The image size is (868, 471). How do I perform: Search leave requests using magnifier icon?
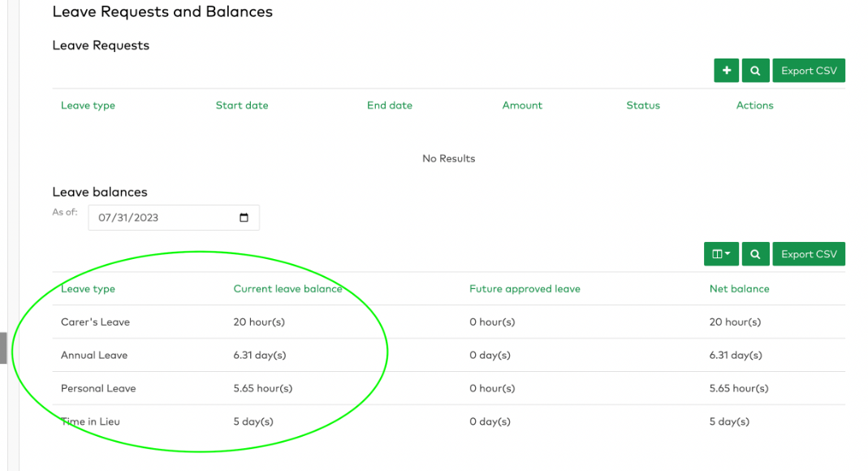755,71
